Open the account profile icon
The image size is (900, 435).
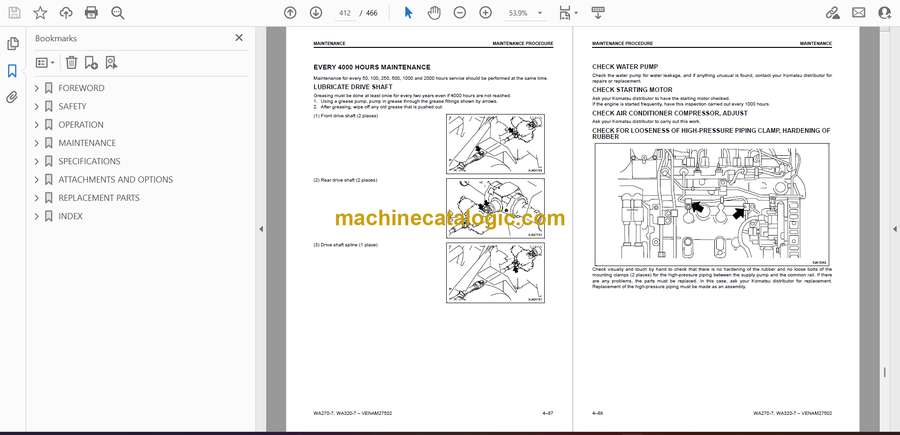coord(885,13)
